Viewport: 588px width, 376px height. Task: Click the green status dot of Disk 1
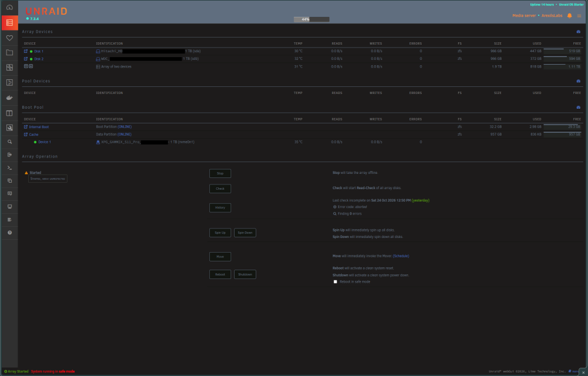point(31,51)
